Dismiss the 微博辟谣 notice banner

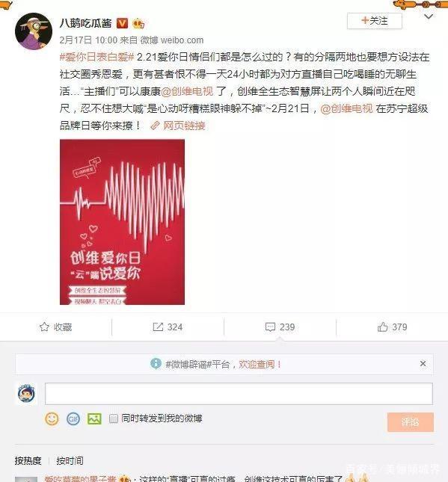point(423,364)
